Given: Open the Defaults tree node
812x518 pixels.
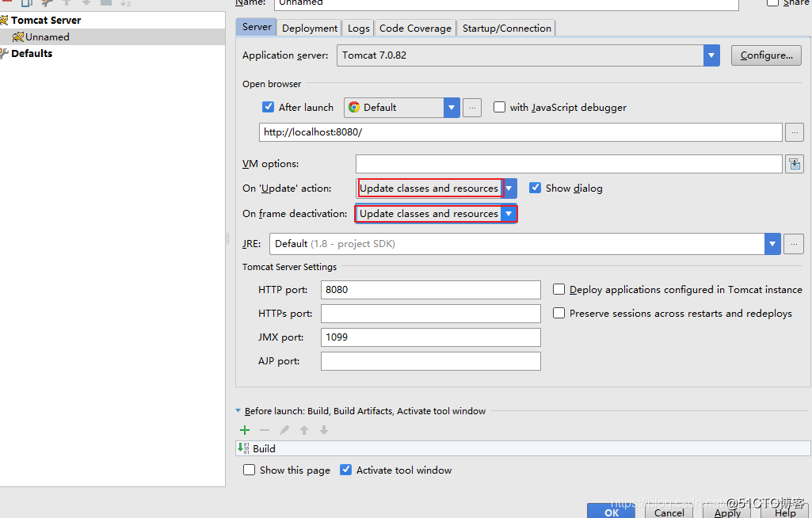Looking at the screenshot, I should pos(31,53).
